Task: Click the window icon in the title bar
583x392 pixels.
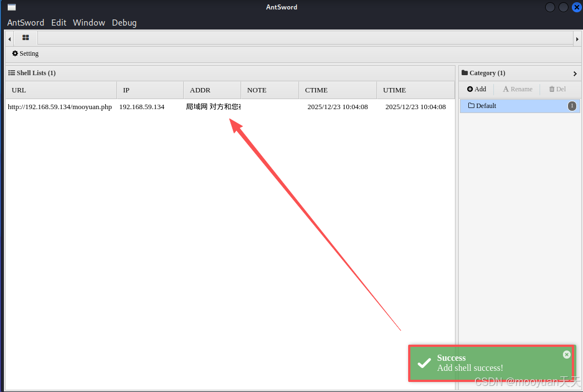Action: click(12, 7)
